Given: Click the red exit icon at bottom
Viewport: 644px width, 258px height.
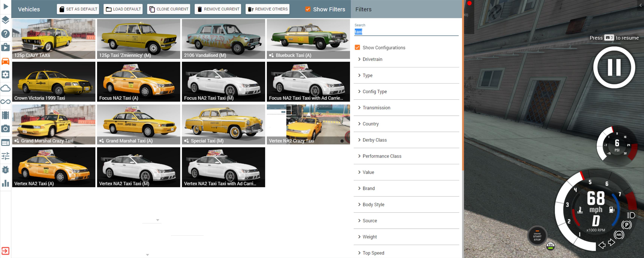Looking at the screenshot, I should point(5,251).
